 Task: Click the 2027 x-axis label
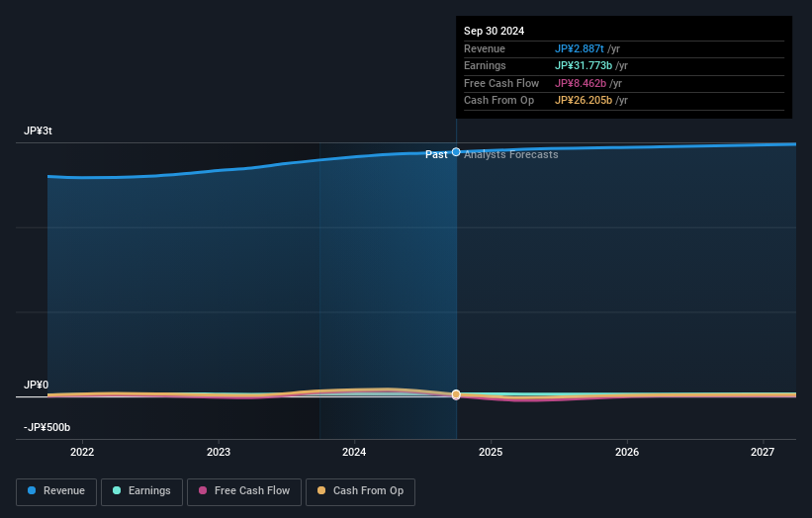tap(763, 452)
